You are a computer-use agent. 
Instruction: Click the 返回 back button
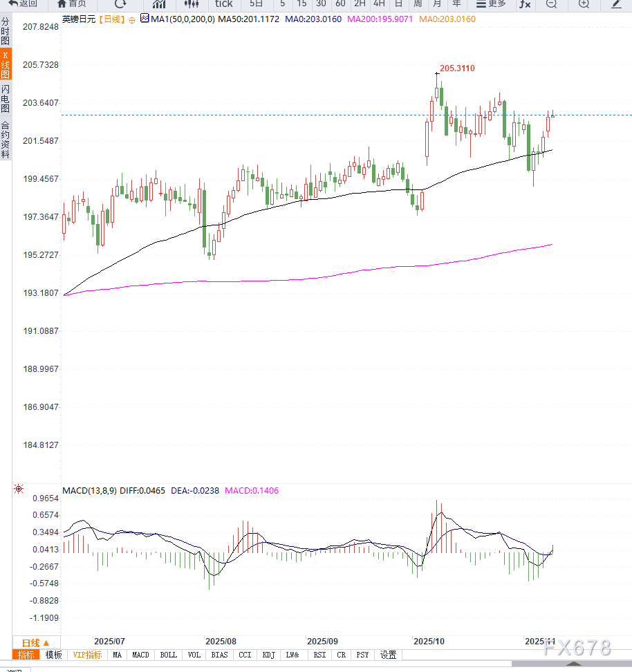point(23,3)
